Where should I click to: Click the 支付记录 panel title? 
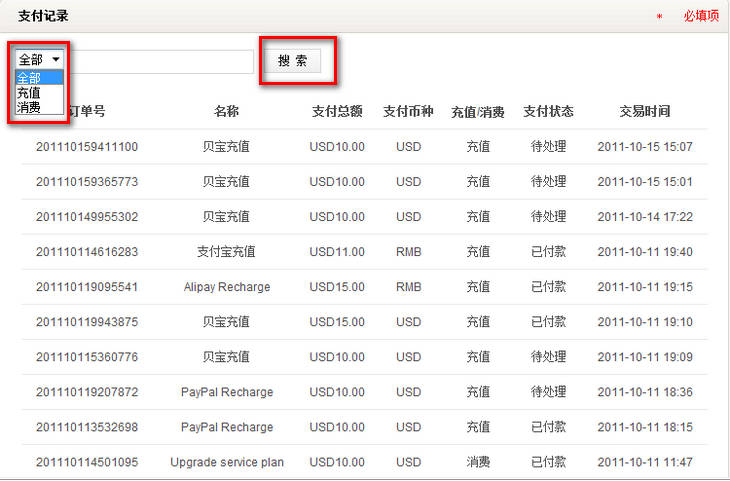pyautogui.click(x=44, y=16)
